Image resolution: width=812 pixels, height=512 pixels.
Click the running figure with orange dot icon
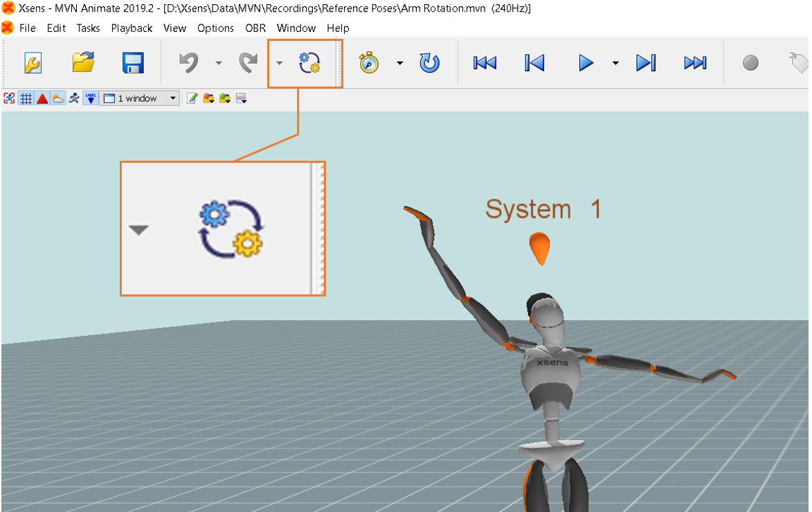[x=74, y=98]
